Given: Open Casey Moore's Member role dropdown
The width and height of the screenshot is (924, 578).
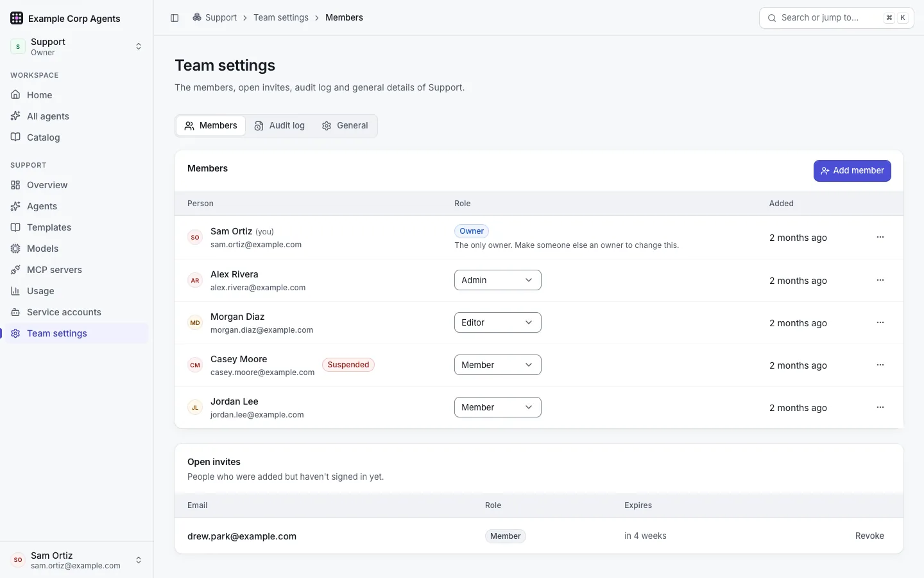Looking at the screenshot, I should pos(498,365).
